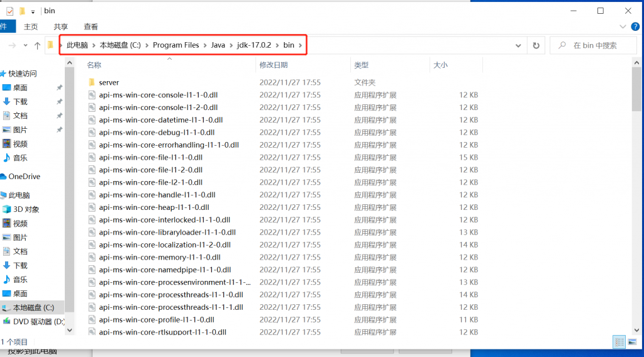Image resolution: width=644 pixels, height=357 pixels.
Task: Click the new folder quick access icon
Action: coord(22,11)
